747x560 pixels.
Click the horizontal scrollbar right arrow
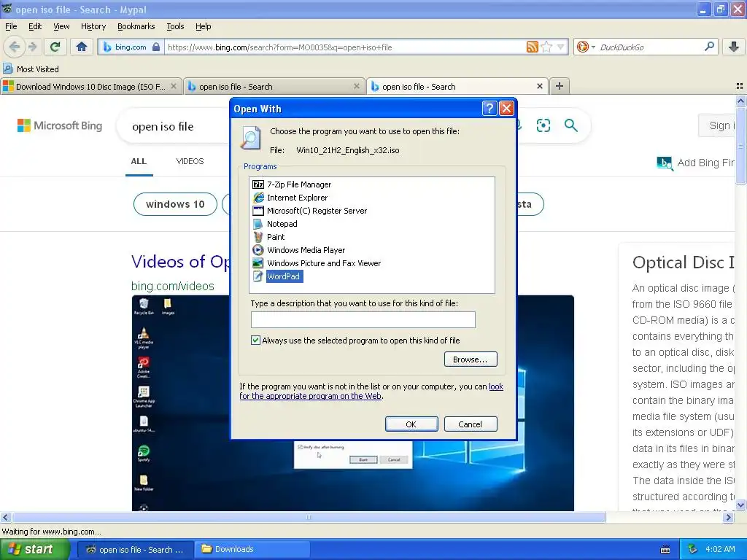[729, 517]
